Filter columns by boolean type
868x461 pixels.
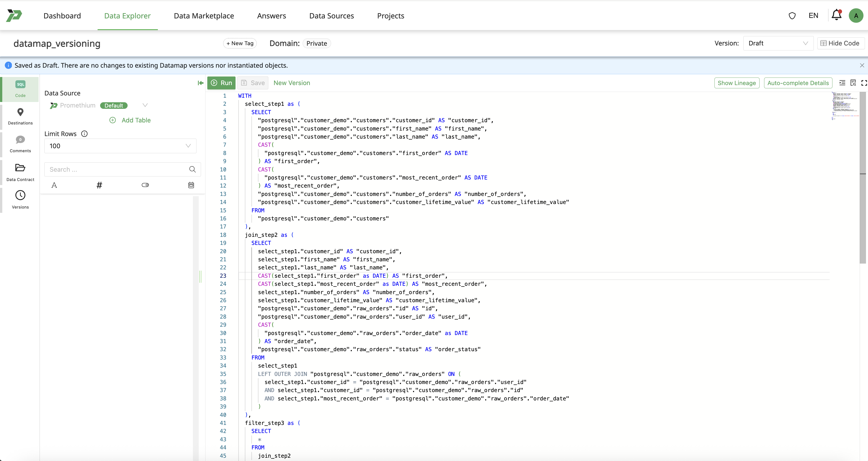(145, 185)
